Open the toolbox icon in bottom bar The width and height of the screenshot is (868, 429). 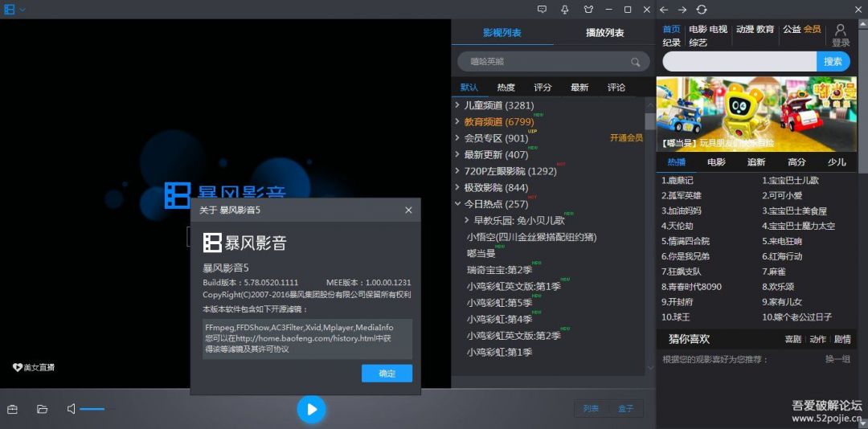12,409
